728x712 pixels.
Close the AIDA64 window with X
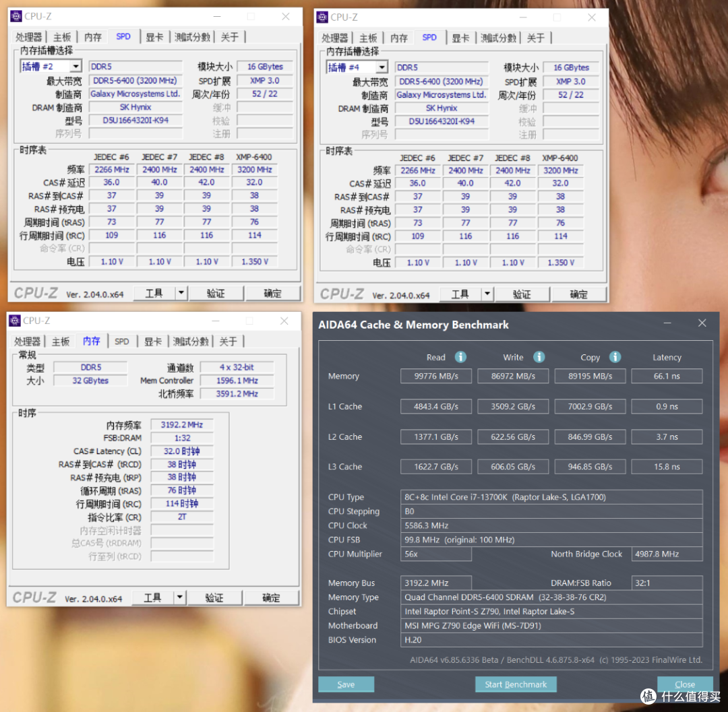[702, 323]
